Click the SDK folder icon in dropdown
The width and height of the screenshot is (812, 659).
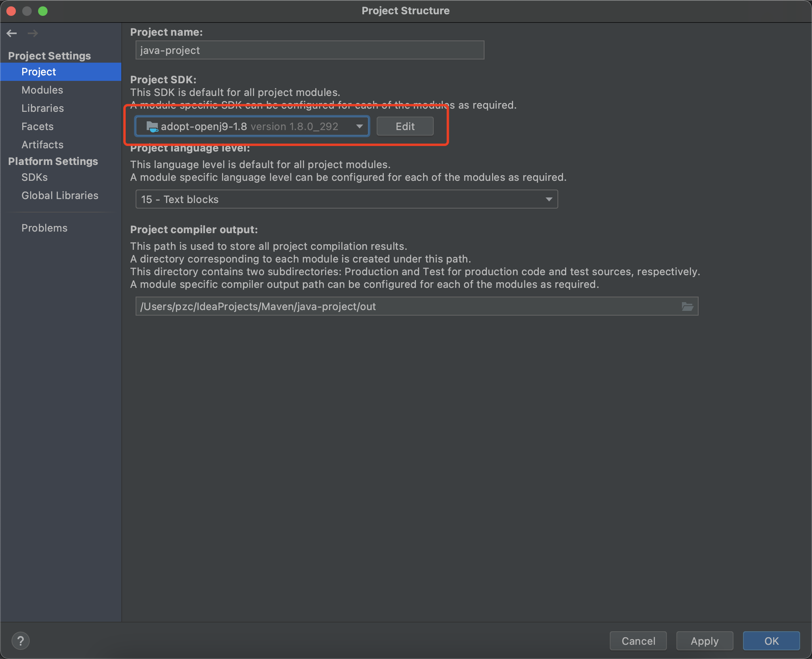point(152,126)
